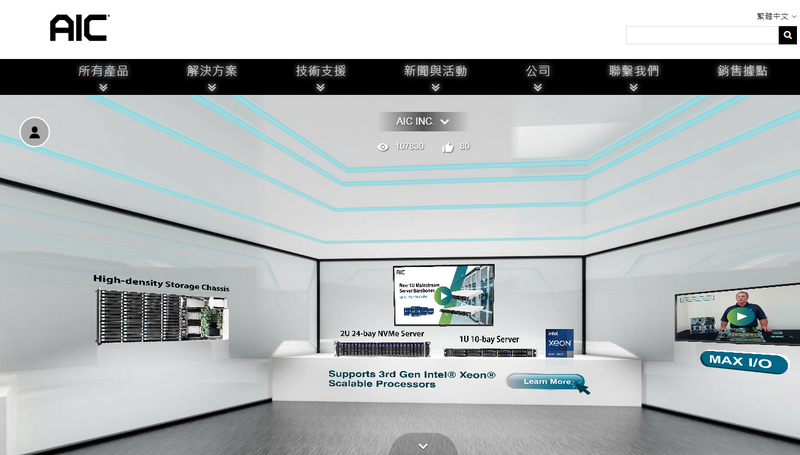Click the High-density Storage Chassis label
800x455 pixels.
click(x=161, y=283)
